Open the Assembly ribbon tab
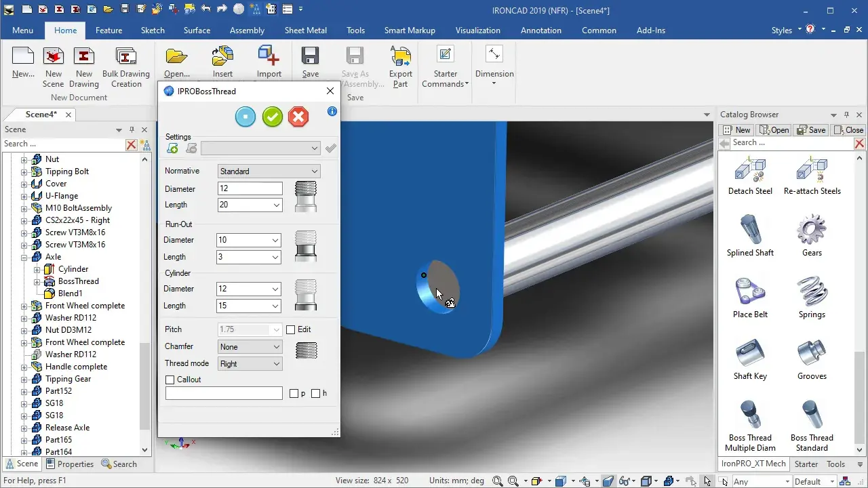Viewport: 868px width, 488px height. pos(247,30)
